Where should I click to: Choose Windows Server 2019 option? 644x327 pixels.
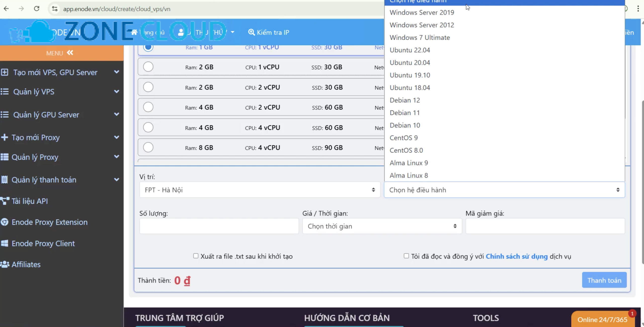(x=504, y=12)
